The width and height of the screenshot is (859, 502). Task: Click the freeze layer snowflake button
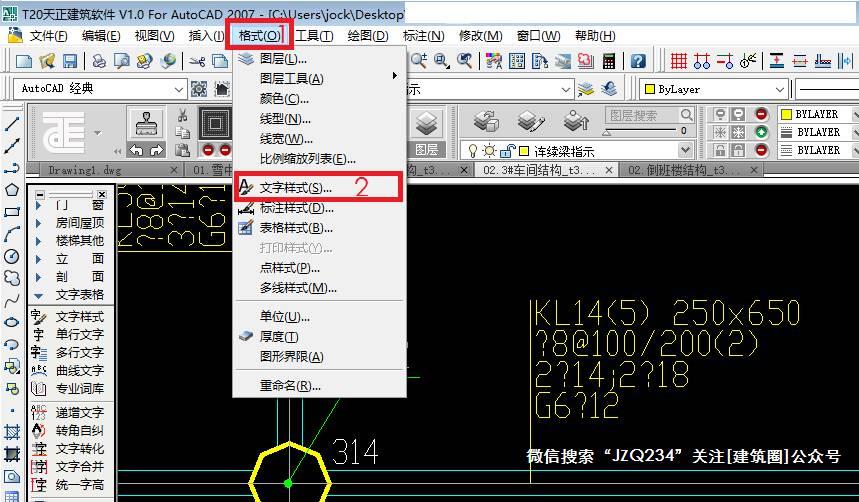pos(720,132)
